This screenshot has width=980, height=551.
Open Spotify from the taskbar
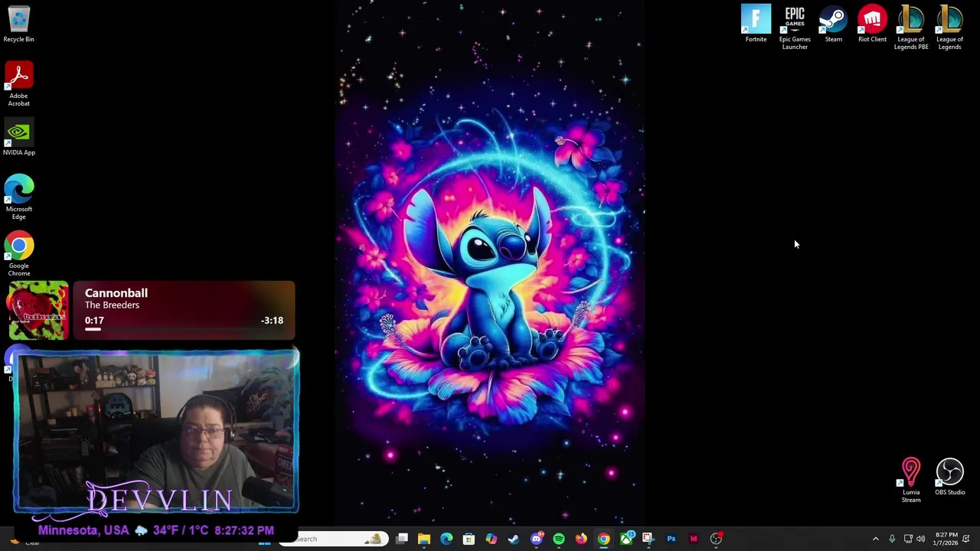559,539
